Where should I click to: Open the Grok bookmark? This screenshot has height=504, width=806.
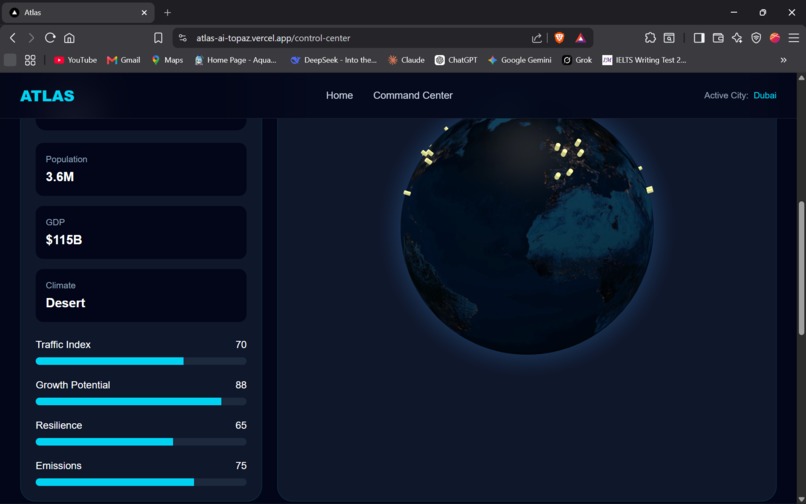coord(577,60)
